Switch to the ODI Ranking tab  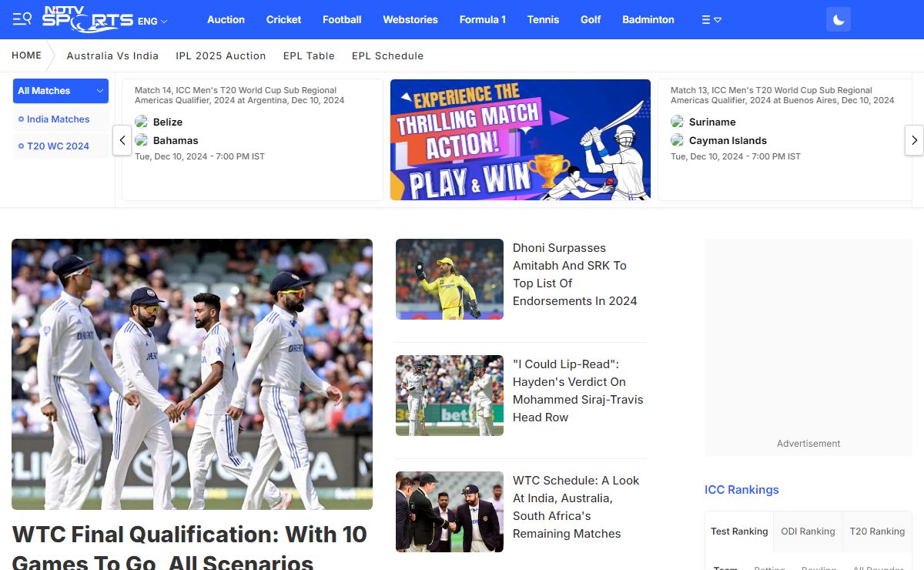click(807, 531)
